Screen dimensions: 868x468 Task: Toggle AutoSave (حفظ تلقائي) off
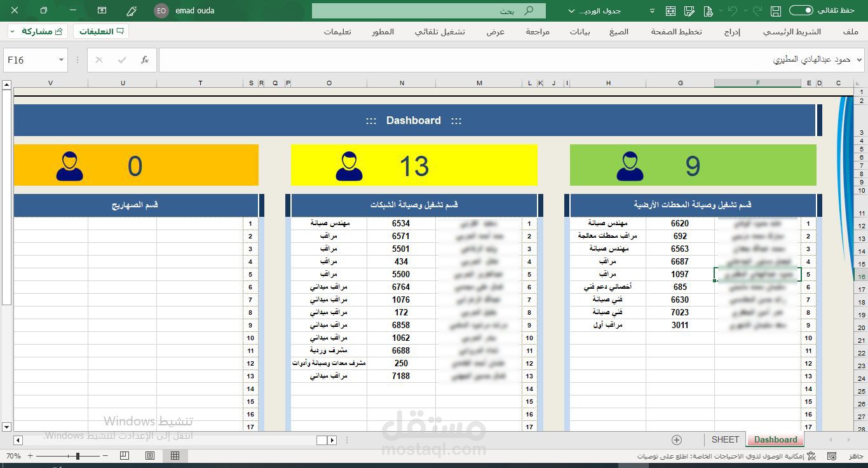point(801,11)
